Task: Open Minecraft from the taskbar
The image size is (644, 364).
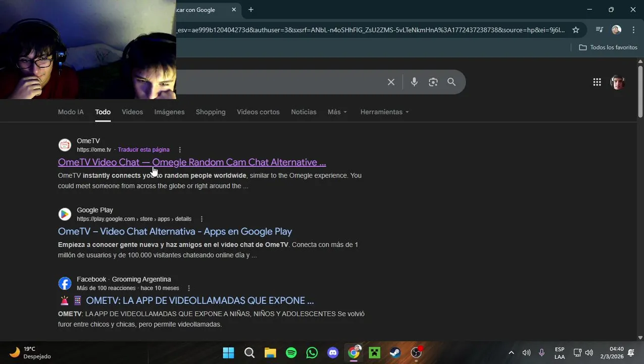Action: click(374, 352)
